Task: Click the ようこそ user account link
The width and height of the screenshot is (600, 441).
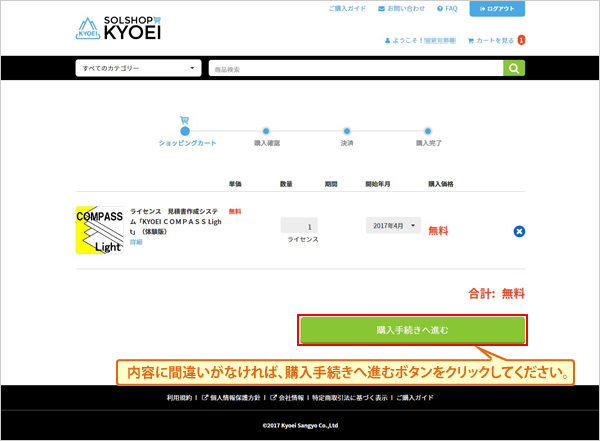Action: click(x=420, y=40)
